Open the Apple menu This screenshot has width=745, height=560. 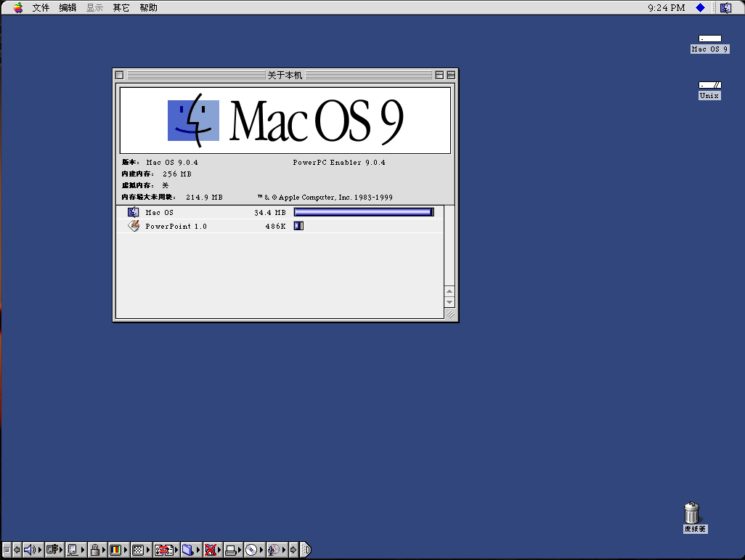[x=18, y=7]
